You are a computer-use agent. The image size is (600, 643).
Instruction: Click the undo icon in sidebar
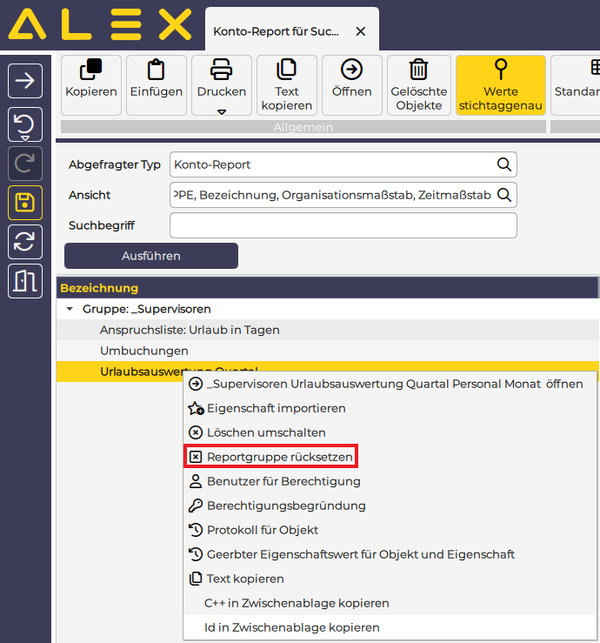pyautogui.click(x=25, y=124)
